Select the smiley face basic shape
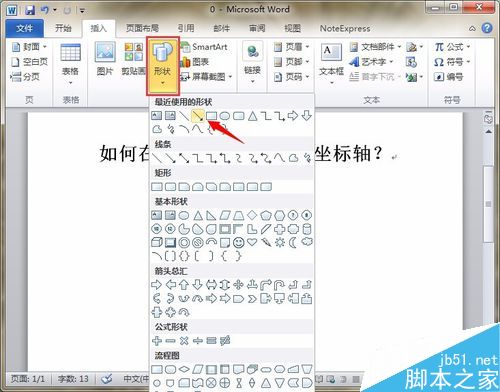Image resolution: width=500 pixels, height=392 pixels. [x=238, y=242]
